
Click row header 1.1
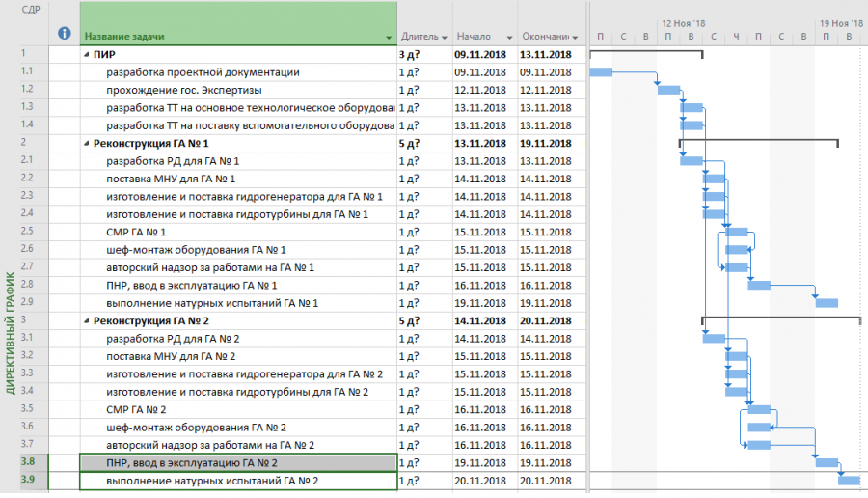[x=34, y=70]
